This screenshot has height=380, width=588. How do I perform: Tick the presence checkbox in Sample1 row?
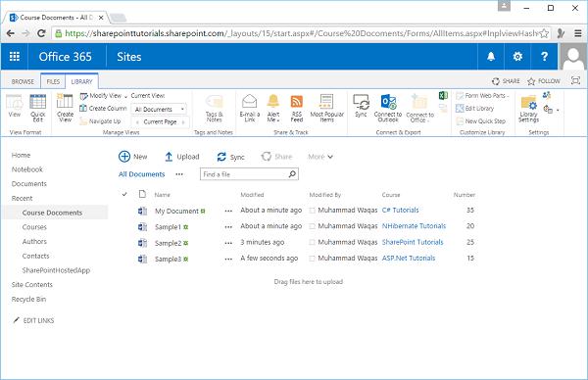[312, 226]
